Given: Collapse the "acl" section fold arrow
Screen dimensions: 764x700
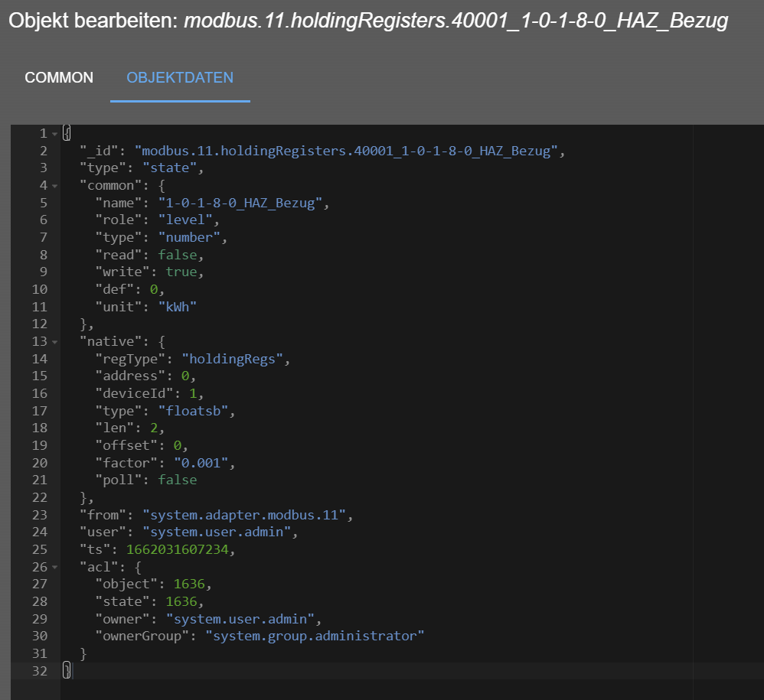Looking at the screenshot, I should 54,567.
